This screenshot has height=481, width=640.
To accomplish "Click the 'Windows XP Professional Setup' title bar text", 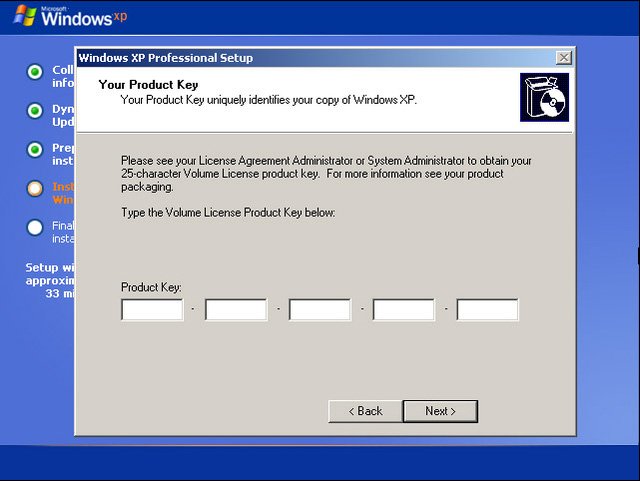I will [166, 58].
